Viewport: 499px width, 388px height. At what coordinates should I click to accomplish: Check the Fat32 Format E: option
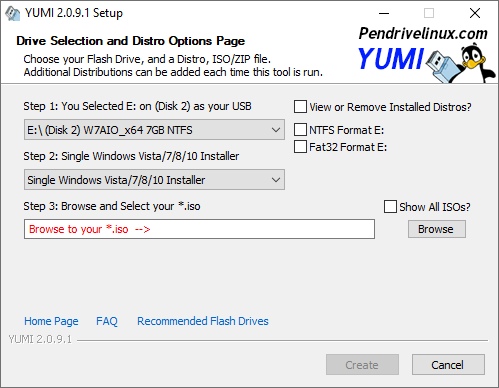tap(300, 147)
